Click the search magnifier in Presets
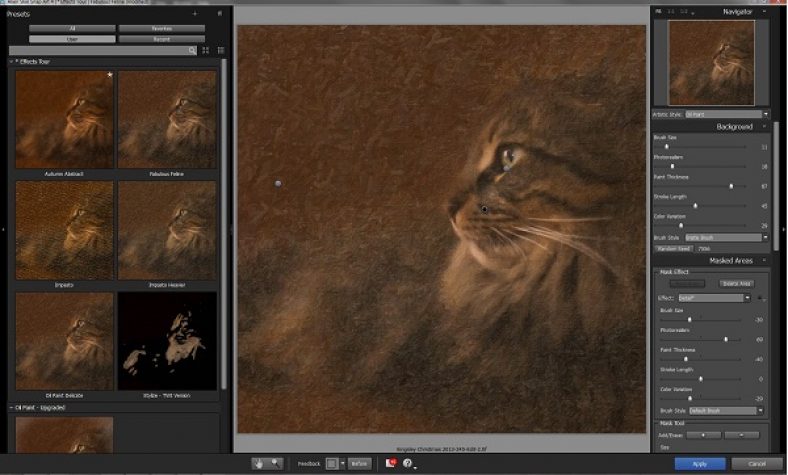This screenshot has height=475, width=788. pyautogui.click(x=190, y=50)
